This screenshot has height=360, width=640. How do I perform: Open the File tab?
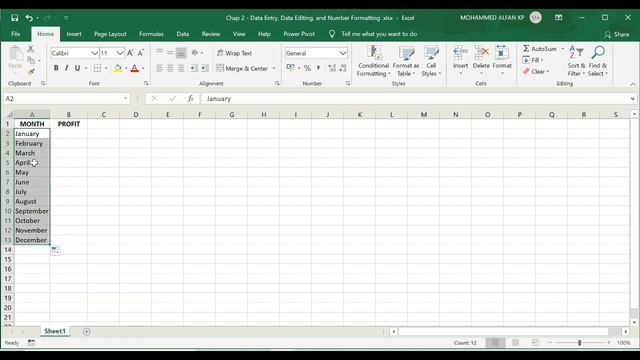click(16, 34)
